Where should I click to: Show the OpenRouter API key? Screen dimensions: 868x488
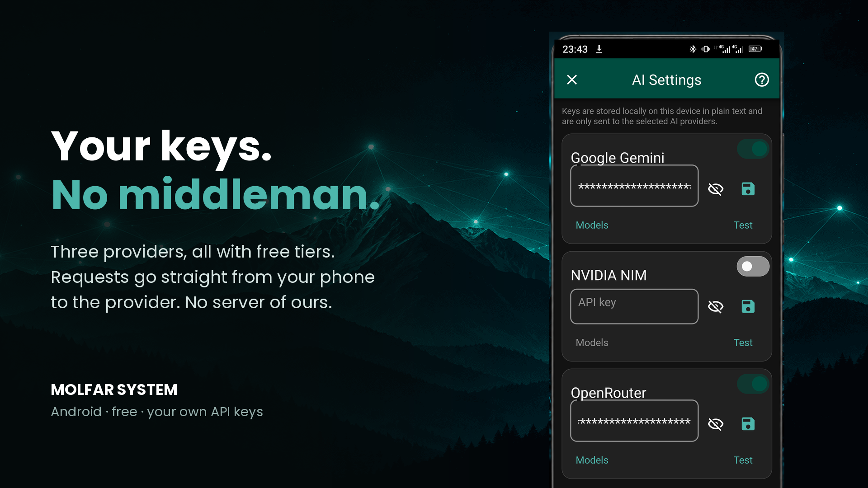(716, 424)
